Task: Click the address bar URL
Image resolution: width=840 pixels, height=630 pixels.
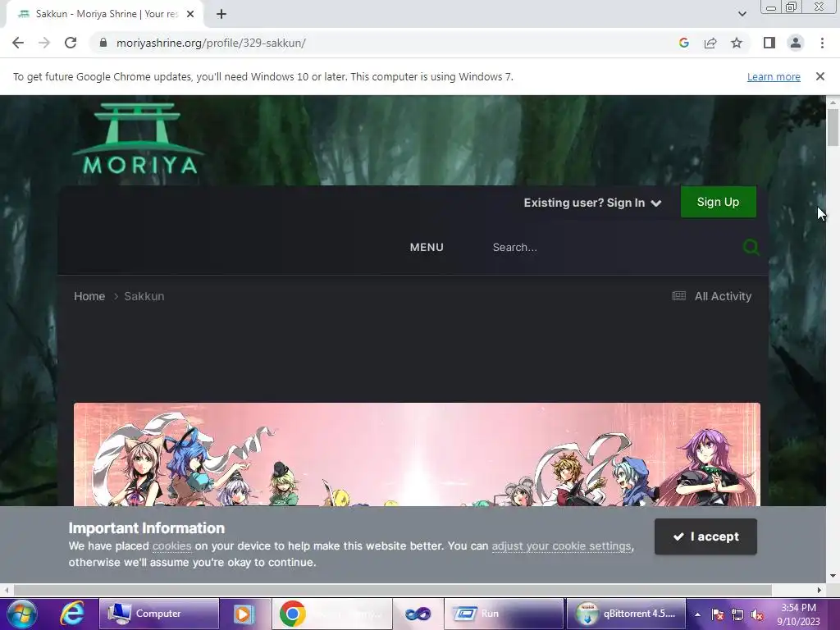Action: (211, 43)
